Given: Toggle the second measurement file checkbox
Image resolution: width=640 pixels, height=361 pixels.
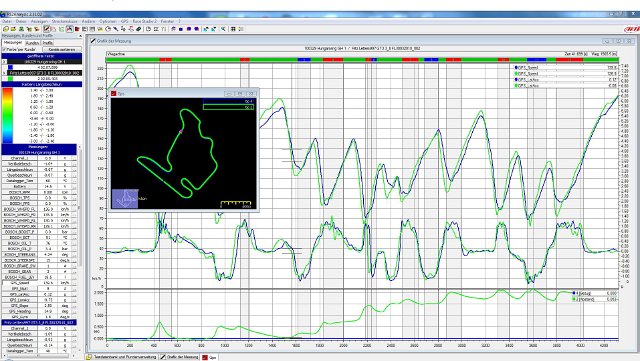Looking at the screenshot, I should 4,73.
